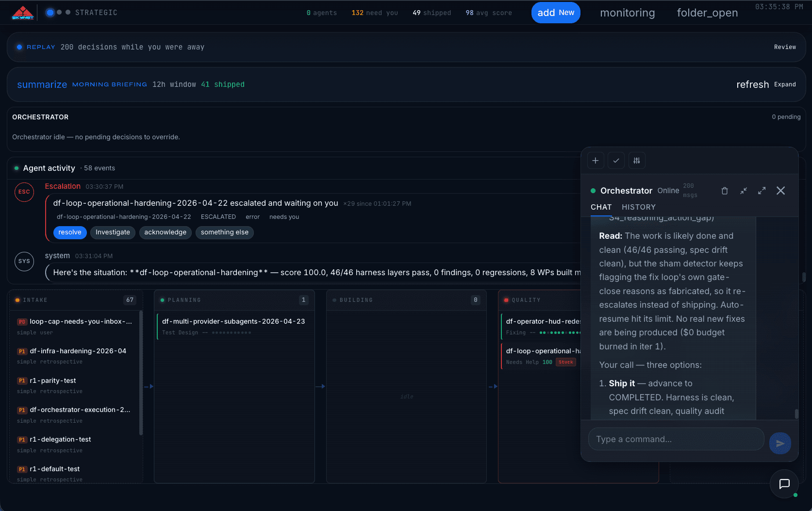Click the 98 avg score stat
The height and width of the screenshot is (511, 812).
pyautogui.click(x=489, y=13)
